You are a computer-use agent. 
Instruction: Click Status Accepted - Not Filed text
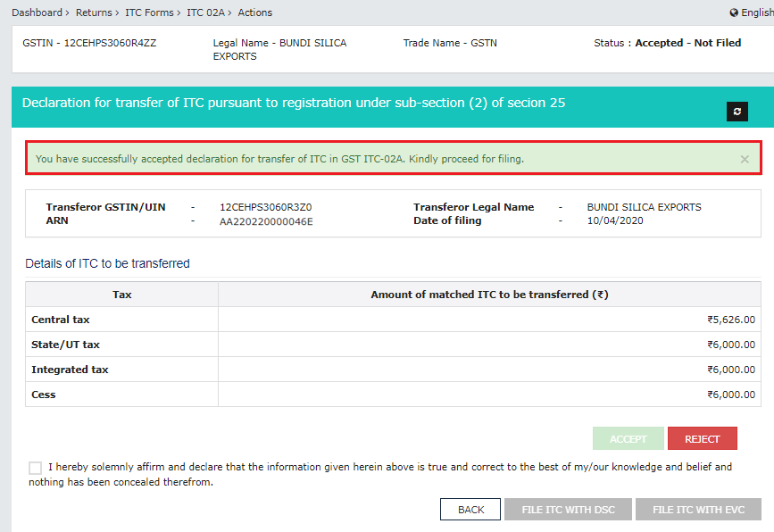coord(668,43)
